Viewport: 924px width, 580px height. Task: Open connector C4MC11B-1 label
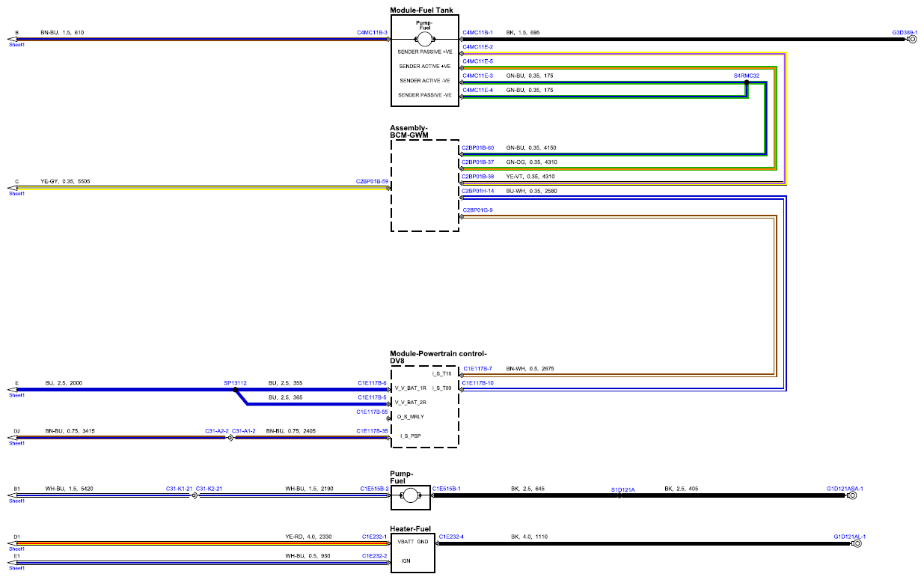tap(478, 33)
